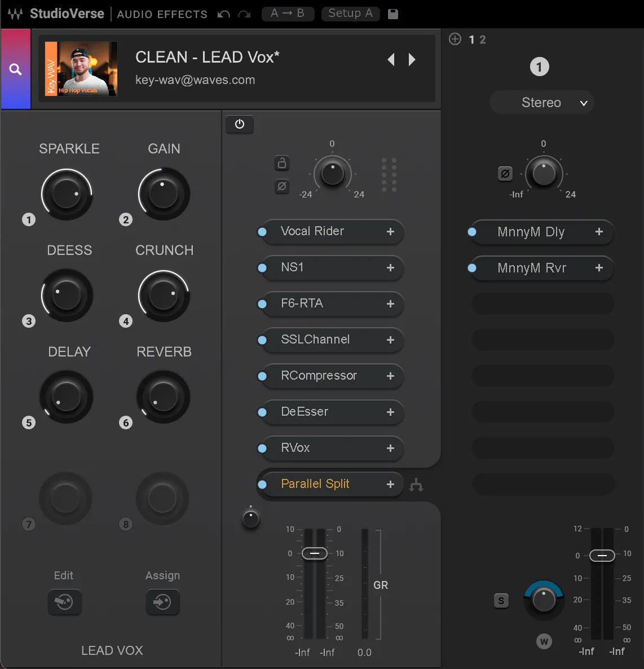Expand the RCompressor slot plus menu
644x669 pixels.
(390, 376)
